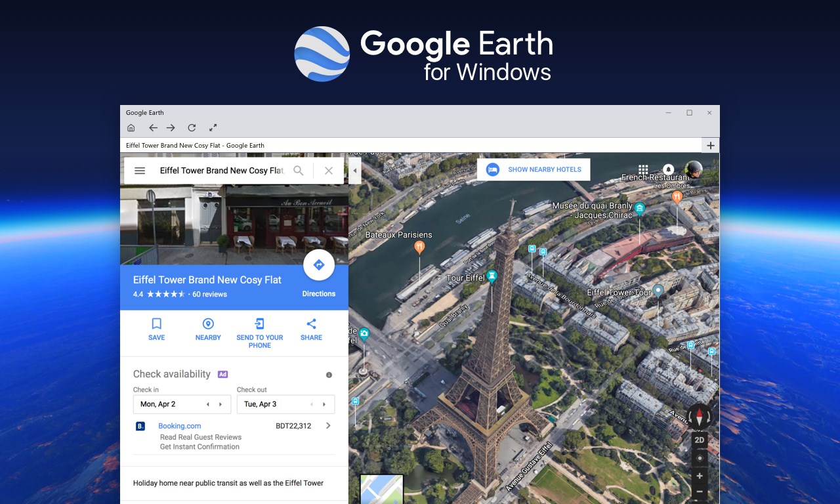The height and width of the screenshot is (504, 840).
Task: Clear the search with the X icon
Action: click(x=329, y=171)
